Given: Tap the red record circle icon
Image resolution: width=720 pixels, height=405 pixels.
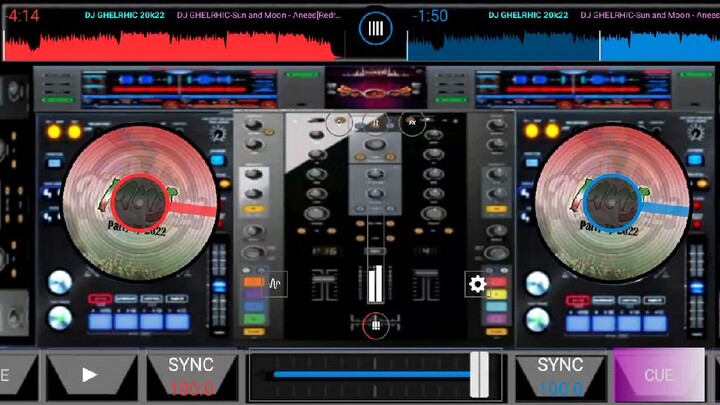Looking at the screenshot, I should pos(376,325).
